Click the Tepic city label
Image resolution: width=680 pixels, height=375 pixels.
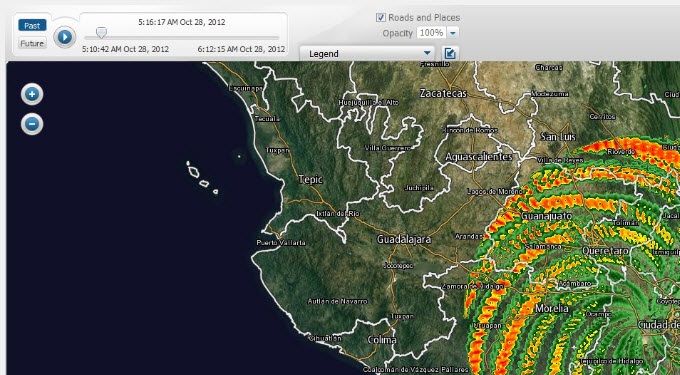click(x=311, y=179)
